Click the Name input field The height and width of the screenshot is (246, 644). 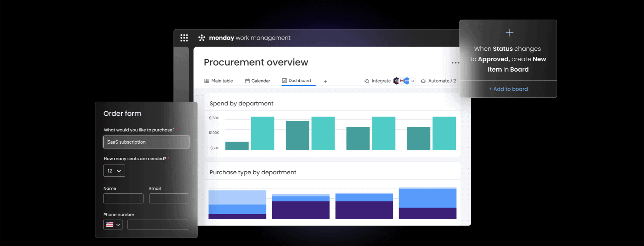coord(123,198)
